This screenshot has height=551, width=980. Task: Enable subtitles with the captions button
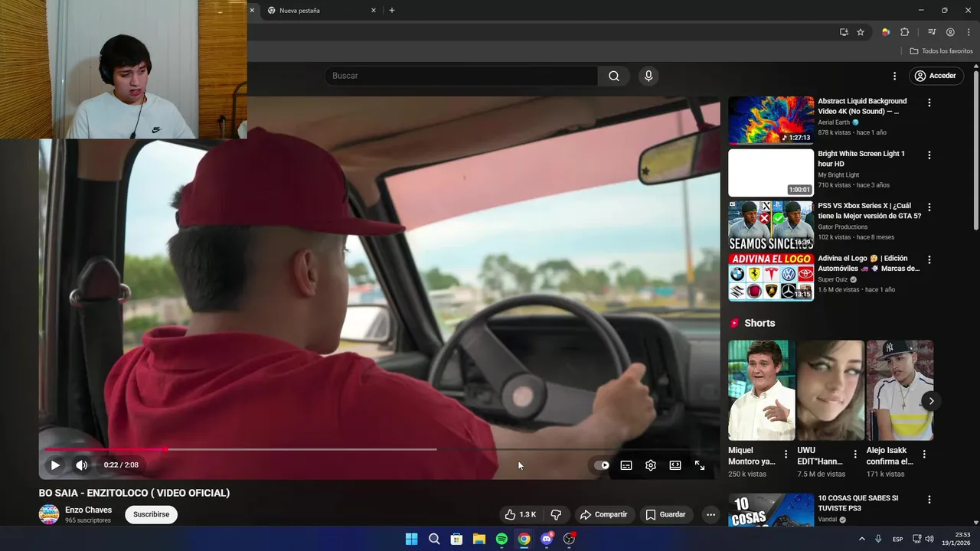pos(626,465)
